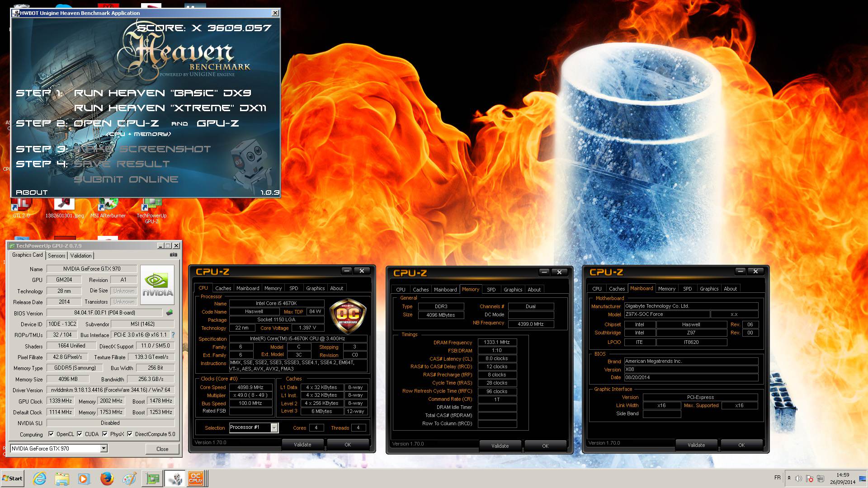
Task: Click the Bus Interface question mark icon
Action: [x=173, y=335]
